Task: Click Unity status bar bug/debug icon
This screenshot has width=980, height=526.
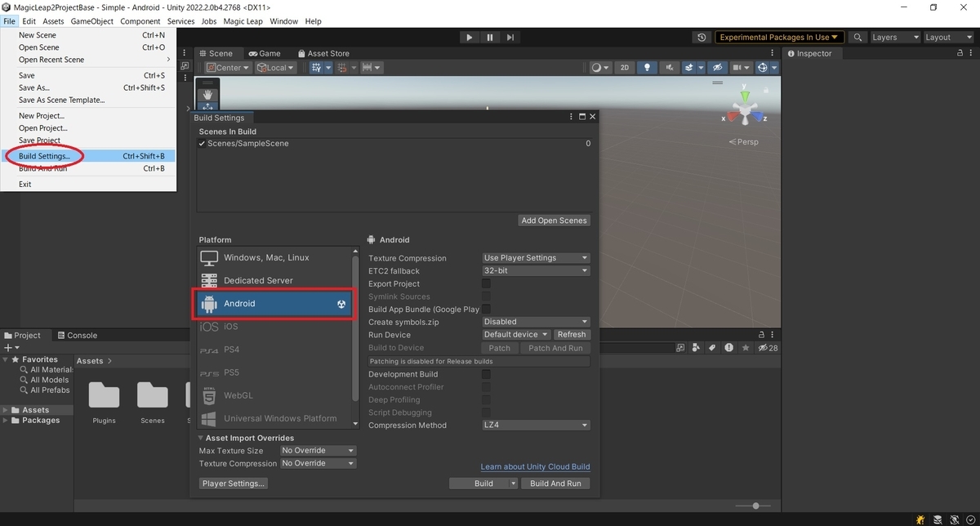Action: pyautogui.click(x=920, y=519)
